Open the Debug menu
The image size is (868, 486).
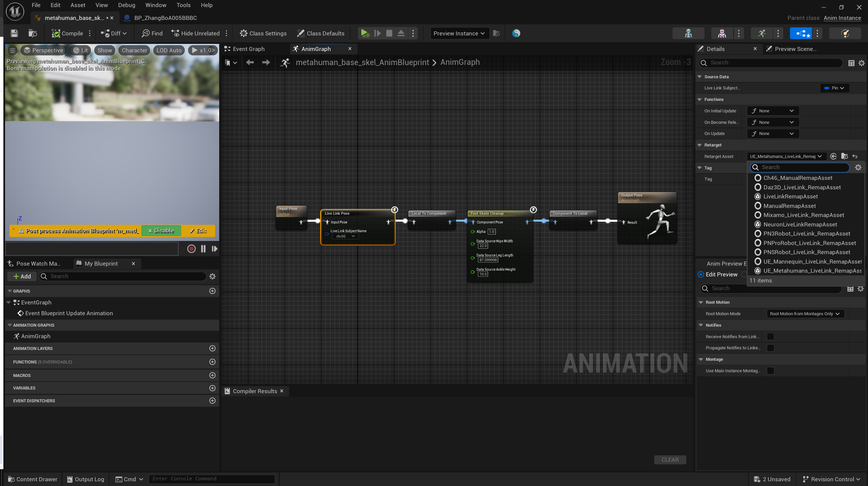point(126,5)
